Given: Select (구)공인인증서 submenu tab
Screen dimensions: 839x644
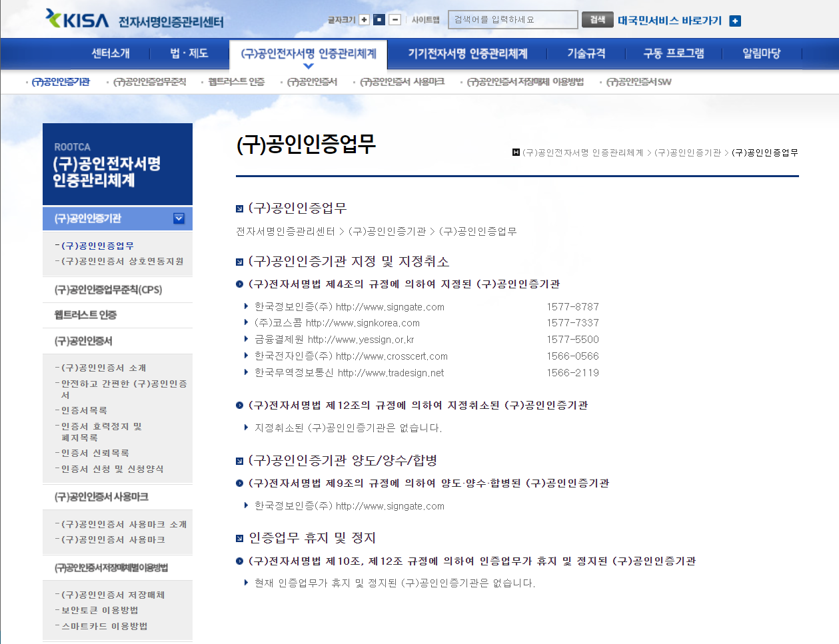Looking at the screenshot, I should pyautogui.click(x=312, y=82).
